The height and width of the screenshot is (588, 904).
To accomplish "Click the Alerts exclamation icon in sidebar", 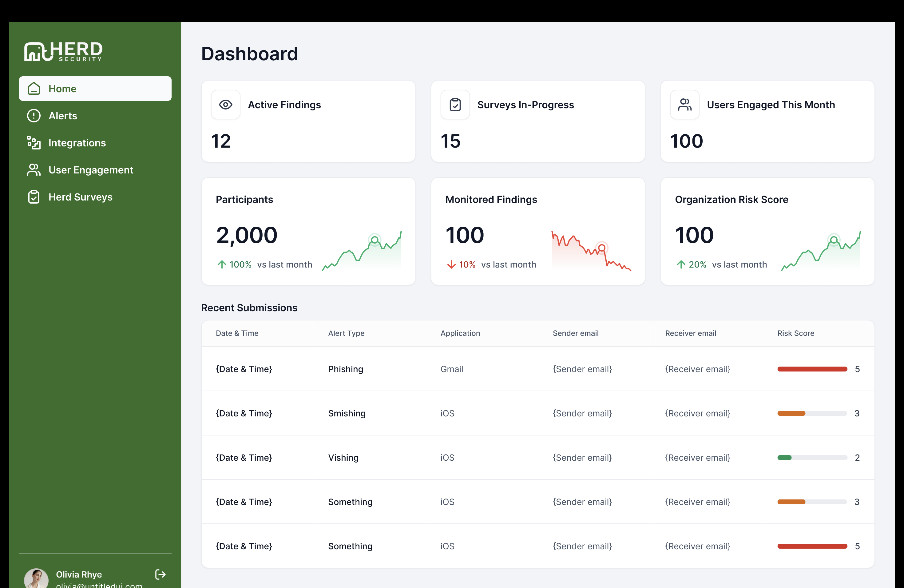I will 34,115.
